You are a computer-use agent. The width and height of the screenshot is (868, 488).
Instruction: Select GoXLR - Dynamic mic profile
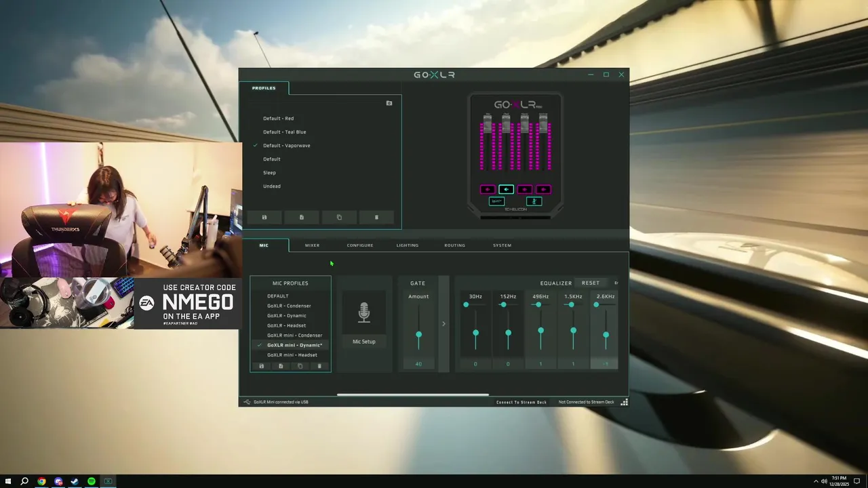coord(286,316)
